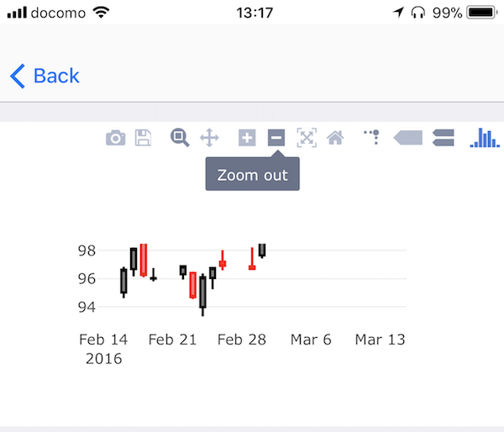
Task: Click the Zoom out minus icon
Action: (x=276, y=138)
